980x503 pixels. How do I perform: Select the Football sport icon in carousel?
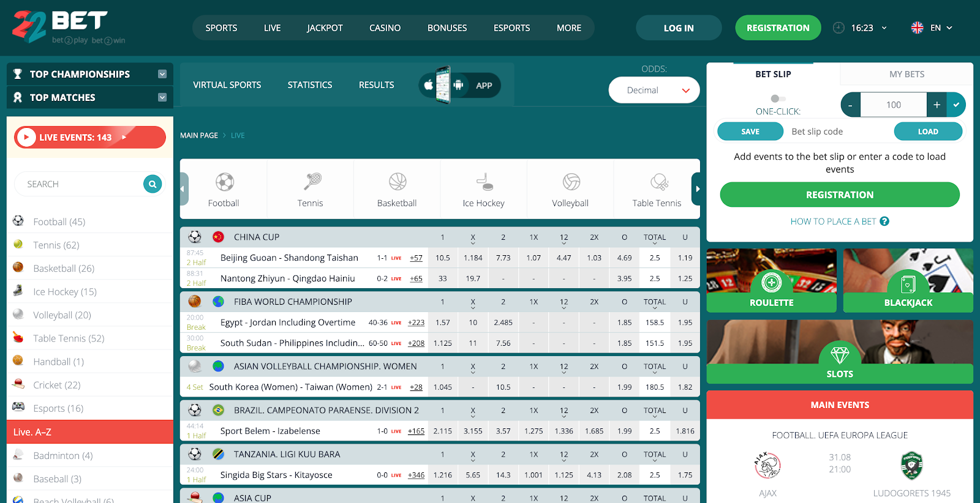225,182
